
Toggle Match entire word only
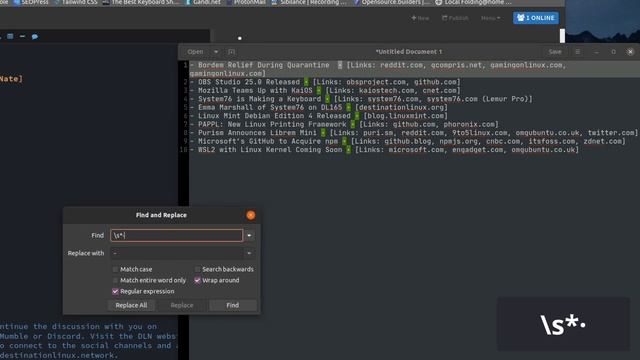(149, 280)
